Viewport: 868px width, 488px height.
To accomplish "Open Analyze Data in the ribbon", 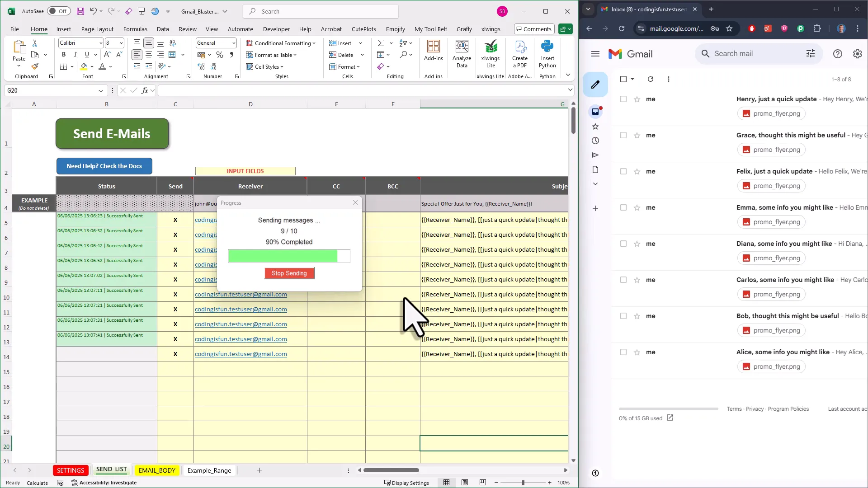I will (461, 53).
